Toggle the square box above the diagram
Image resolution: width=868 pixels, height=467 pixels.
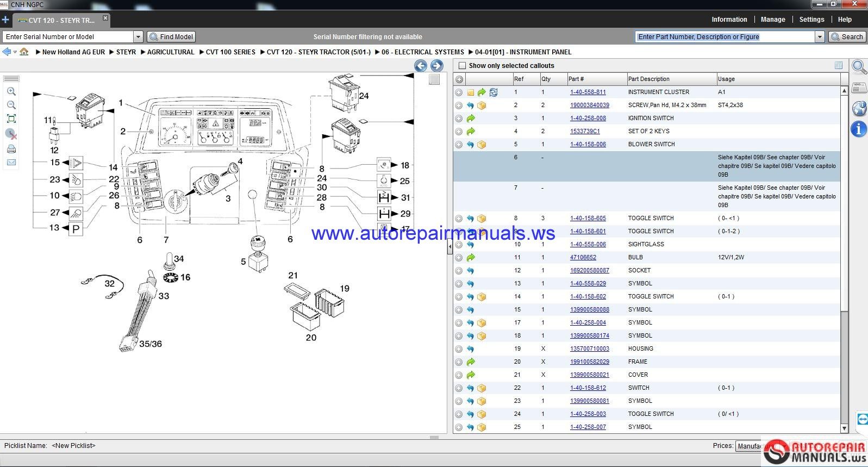coord(434,79)
